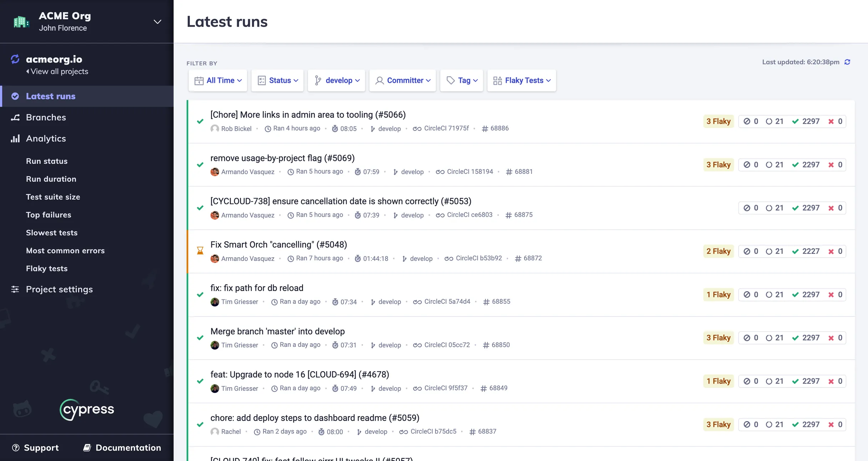Click the acmeorg.io project sync icon
868x461 pixels.
click(x=15, y=59)
